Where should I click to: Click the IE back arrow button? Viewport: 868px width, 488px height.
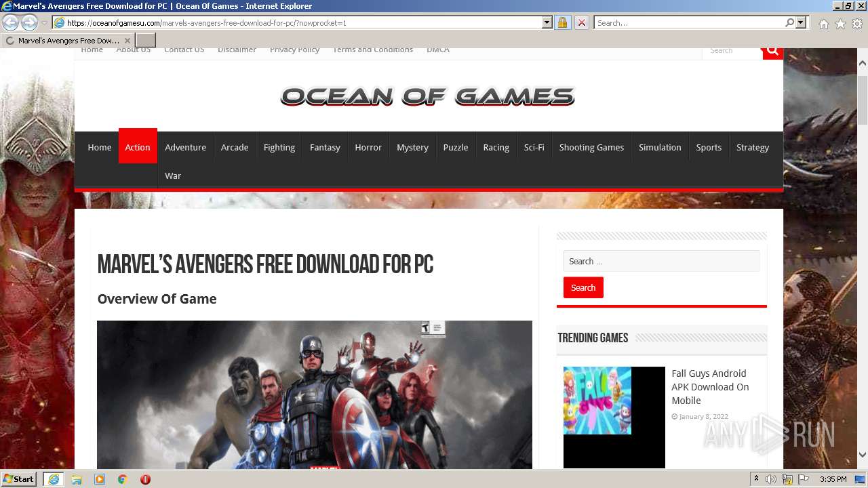pyautogui.click(x=11, y=22)
